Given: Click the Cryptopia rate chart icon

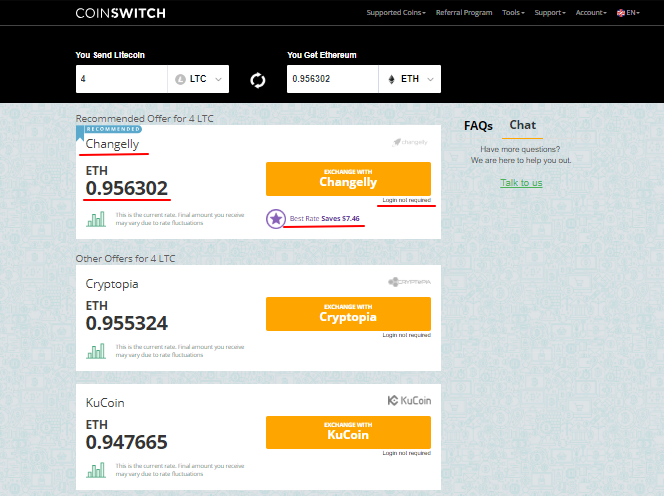Looking at the screenshot, I should [96, 351].
